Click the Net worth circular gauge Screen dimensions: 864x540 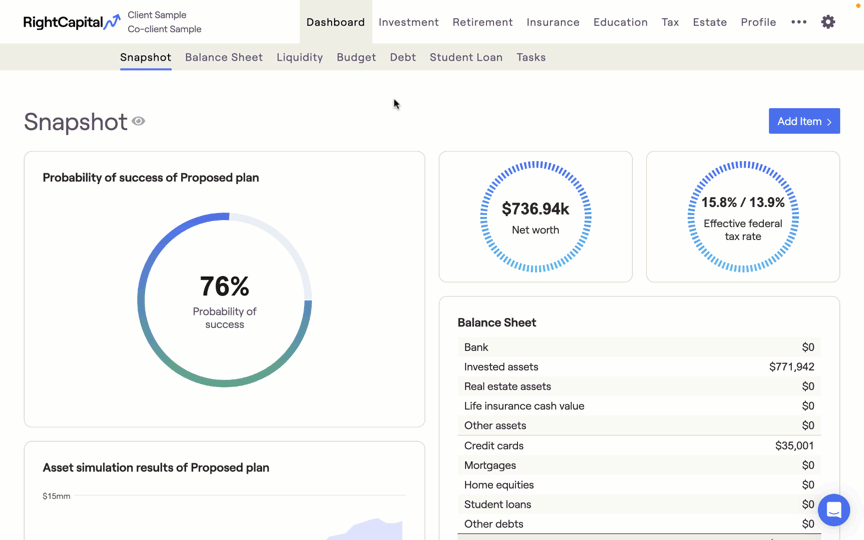(536, 217)
